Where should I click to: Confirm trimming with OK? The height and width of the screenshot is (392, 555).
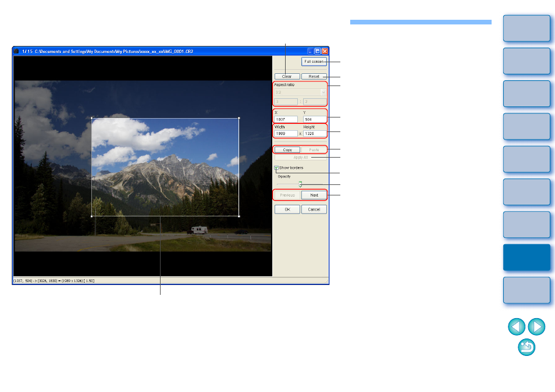click(x=287, y=209)
